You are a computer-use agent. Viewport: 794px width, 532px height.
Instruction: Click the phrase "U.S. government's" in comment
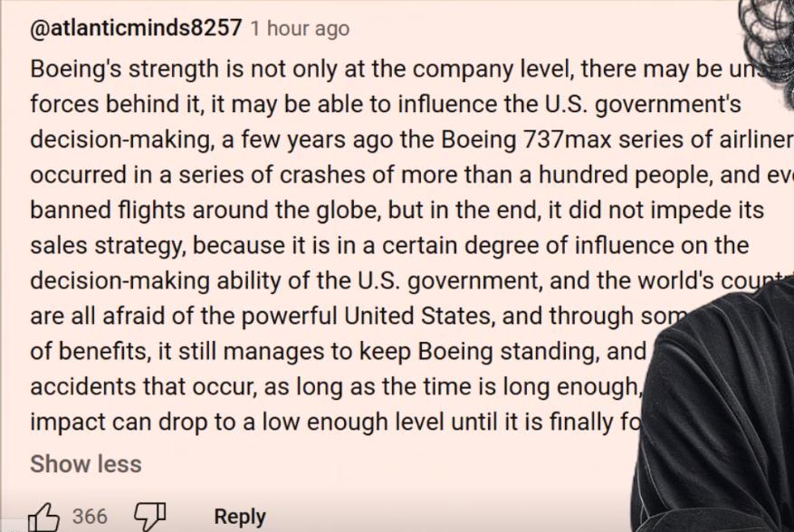tap(643, 105)
